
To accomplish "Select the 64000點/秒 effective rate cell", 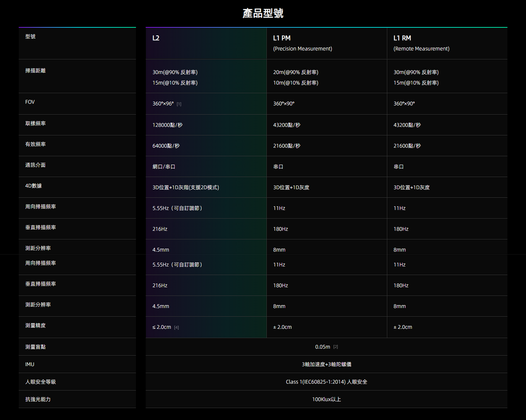I will (166, 146).
